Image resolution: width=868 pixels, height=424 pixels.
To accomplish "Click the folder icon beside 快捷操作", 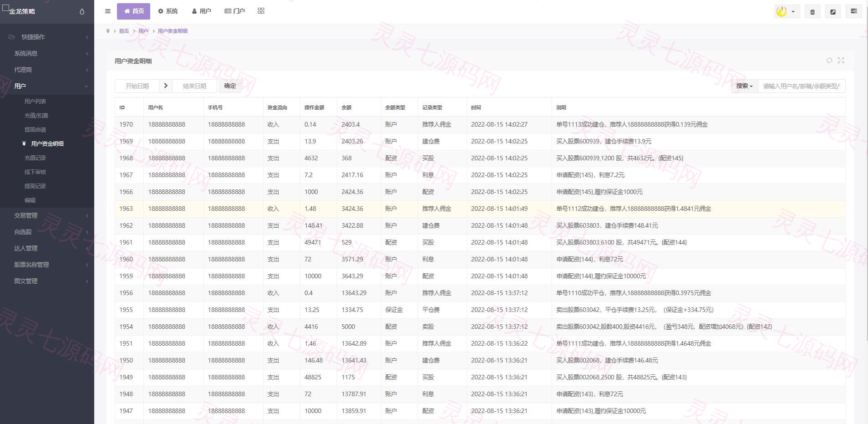I will pyautogui.click(x=12, y=37).
